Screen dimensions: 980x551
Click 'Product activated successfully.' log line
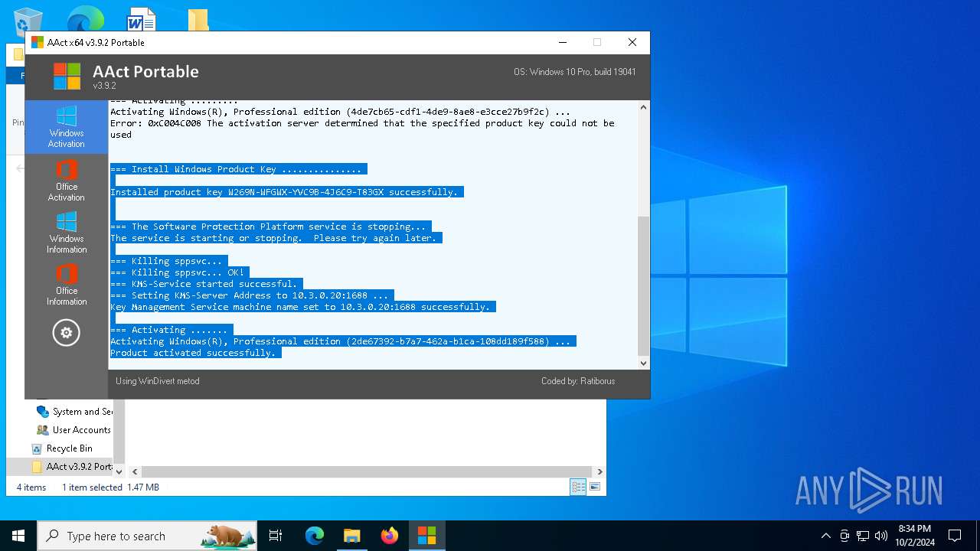click(x=193, y=353)
